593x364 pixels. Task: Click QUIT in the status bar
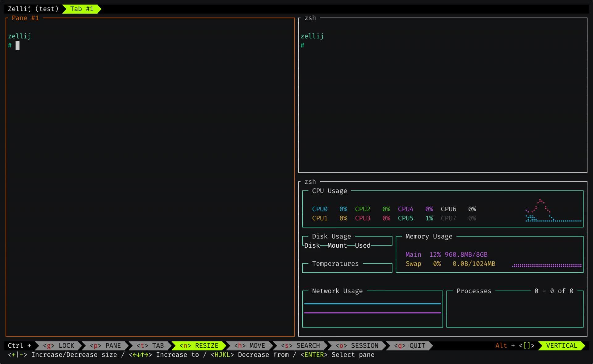pos(409,345)
